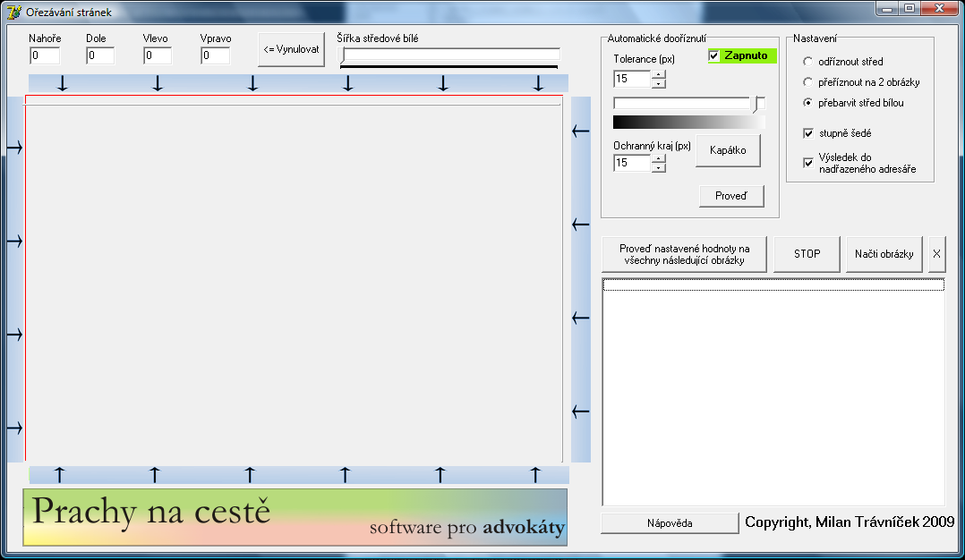This screenshot has height=560, width=965.
Task: Click the topmost right-pointing arrow on the left crop bar
Action: click(14, 148)
